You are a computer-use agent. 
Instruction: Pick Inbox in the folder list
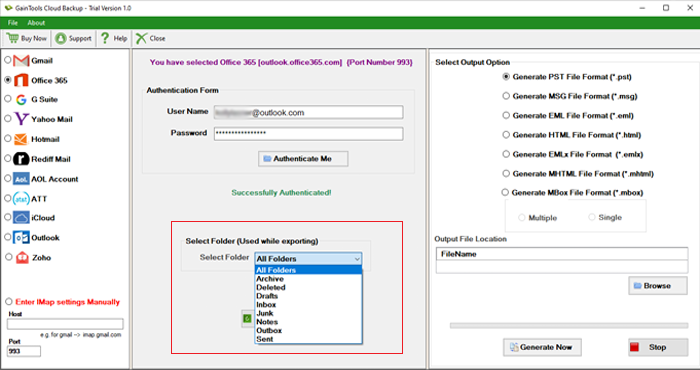[x=308, y=304]
